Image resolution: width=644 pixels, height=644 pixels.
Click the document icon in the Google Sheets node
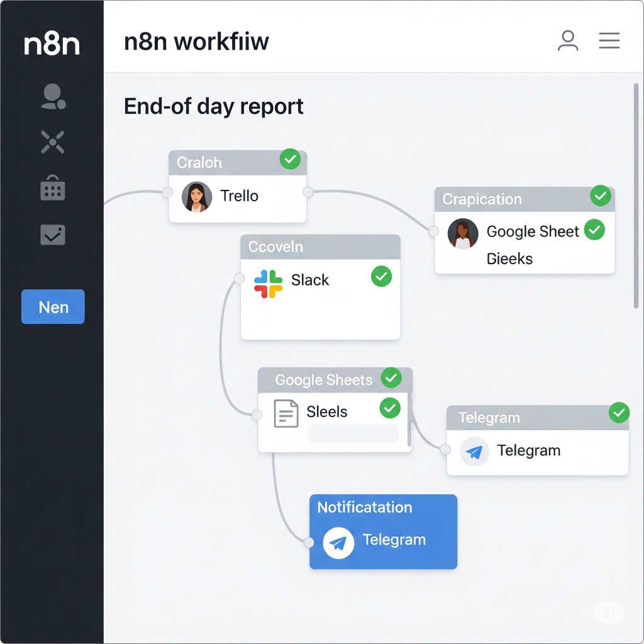[285, 413]
